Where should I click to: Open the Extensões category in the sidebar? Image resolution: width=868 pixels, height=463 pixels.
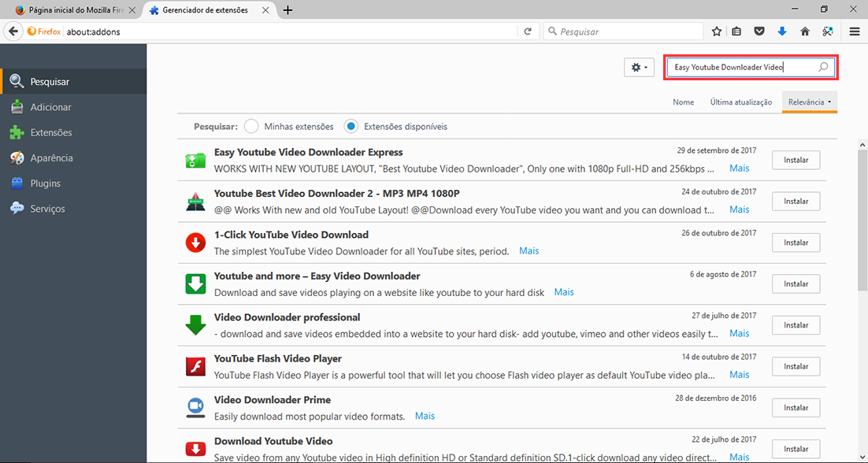[73, 133]
